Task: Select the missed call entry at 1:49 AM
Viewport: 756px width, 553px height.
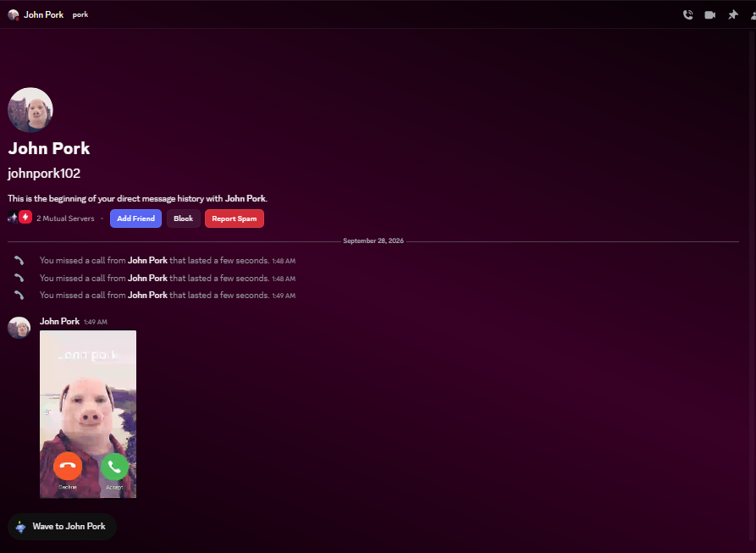Action: click(168, 295)
